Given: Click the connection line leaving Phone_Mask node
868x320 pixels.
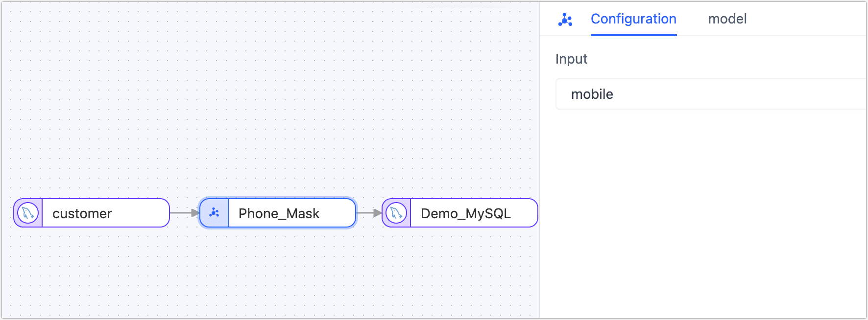Looking at the screenshot, I should (364, 213).
